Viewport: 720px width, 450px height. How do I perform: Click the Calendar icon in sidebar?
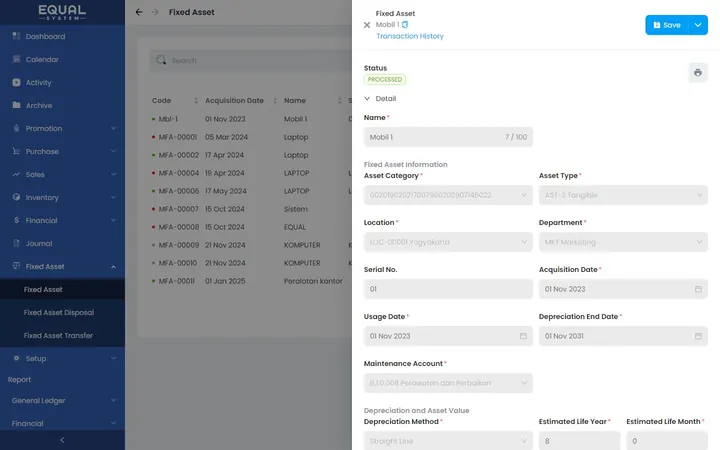(x=16, y=59)
